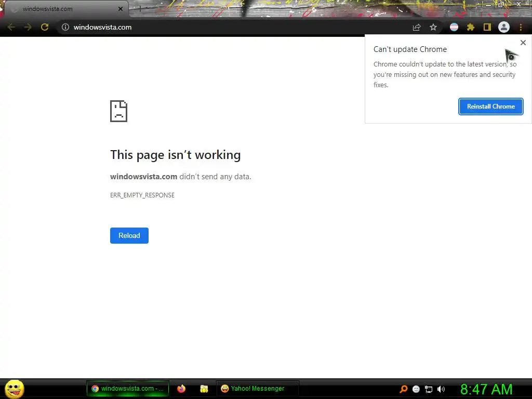Viewport: 532px width, 399px height.
Task: Minimize the Chrome window
Action: tap(488, 4)
